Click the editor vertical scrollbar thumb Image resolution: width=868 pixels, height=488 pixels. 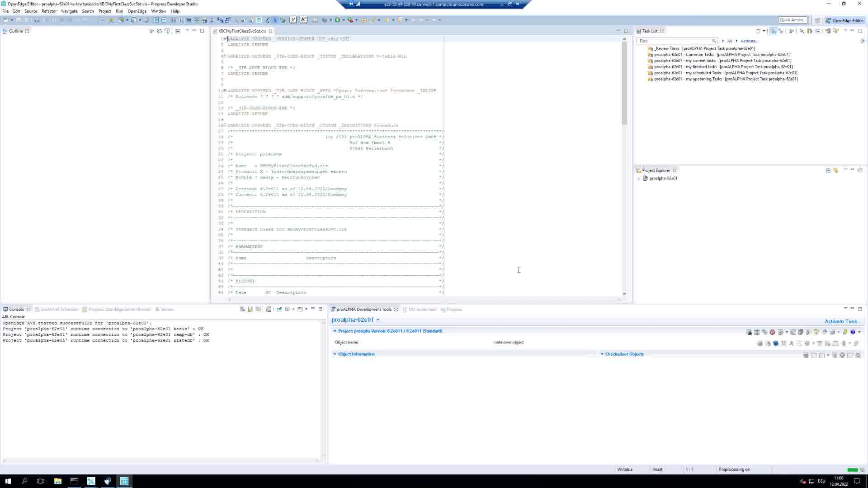[624, 84]
